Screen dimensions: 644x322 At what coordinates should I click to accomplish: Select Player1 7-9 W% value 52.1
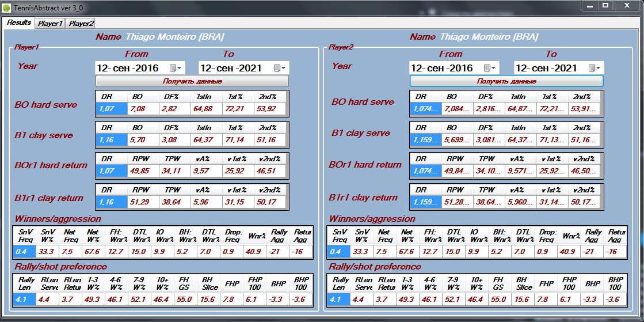pyautogui.click(x=140, y=300)
